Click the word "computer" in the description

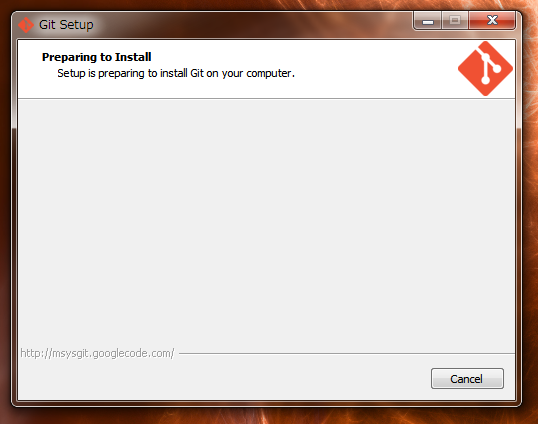click(x=269, y=73)
